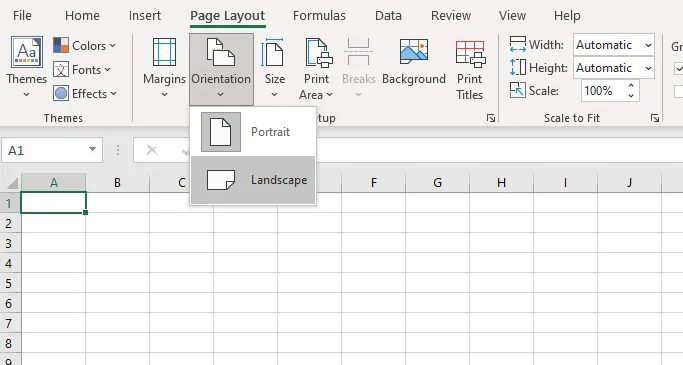Click the Select All corner triangle

tap(12, 183)
